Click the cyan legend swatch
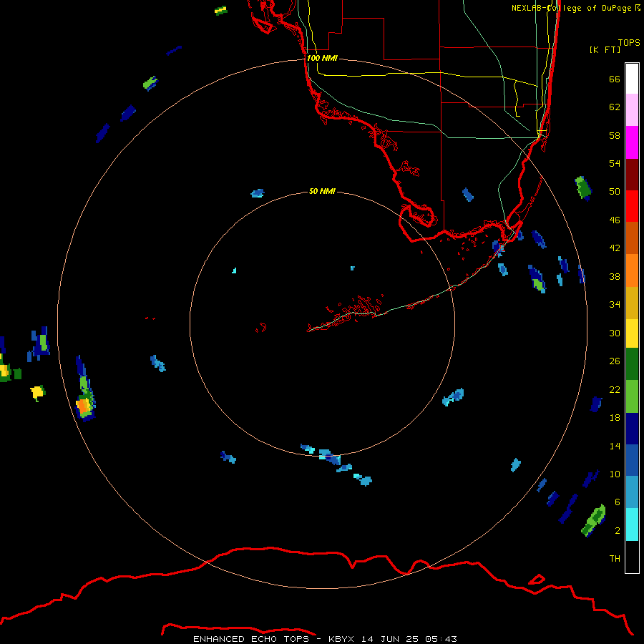Screen dimensions: 644x644 tap(632, 525)
